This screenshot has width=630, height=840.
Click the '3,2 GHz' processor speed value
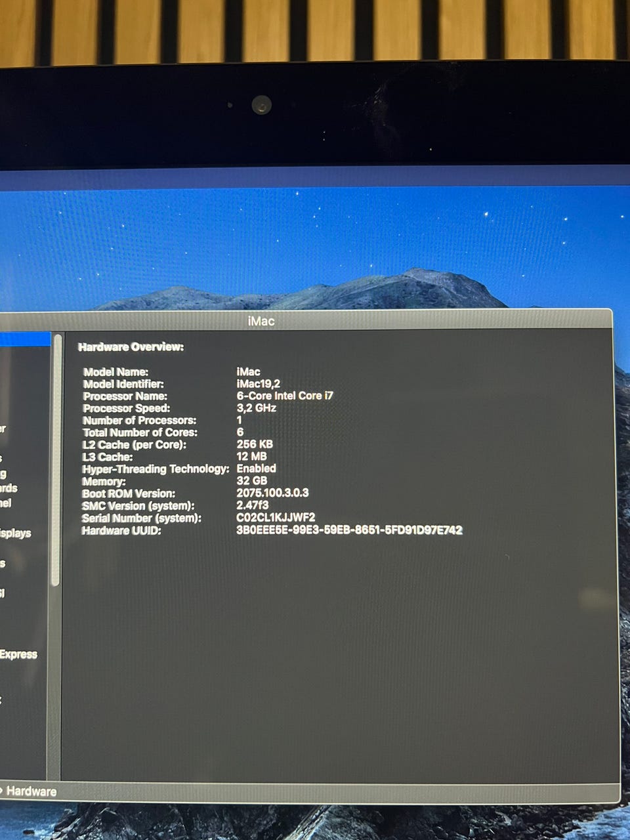[x=256, y=408]
